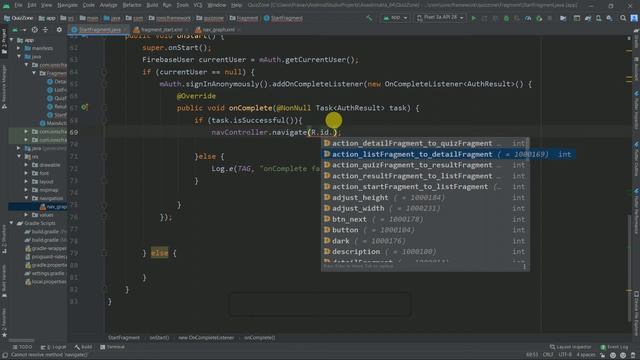
Task: Open the Resource Manager side panel
Action: tap(4, 86)
